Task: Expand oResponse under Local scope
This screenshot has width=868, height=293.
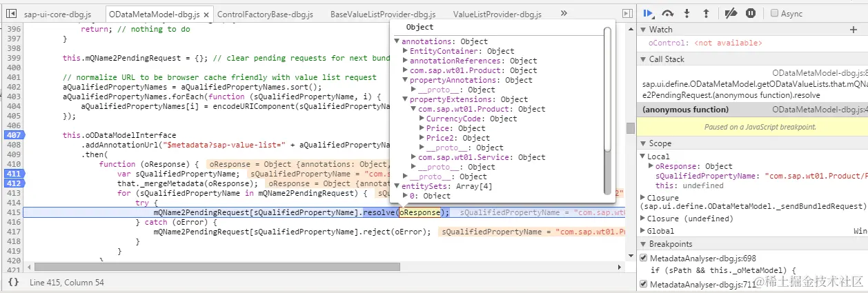Action: coord(651,166)
